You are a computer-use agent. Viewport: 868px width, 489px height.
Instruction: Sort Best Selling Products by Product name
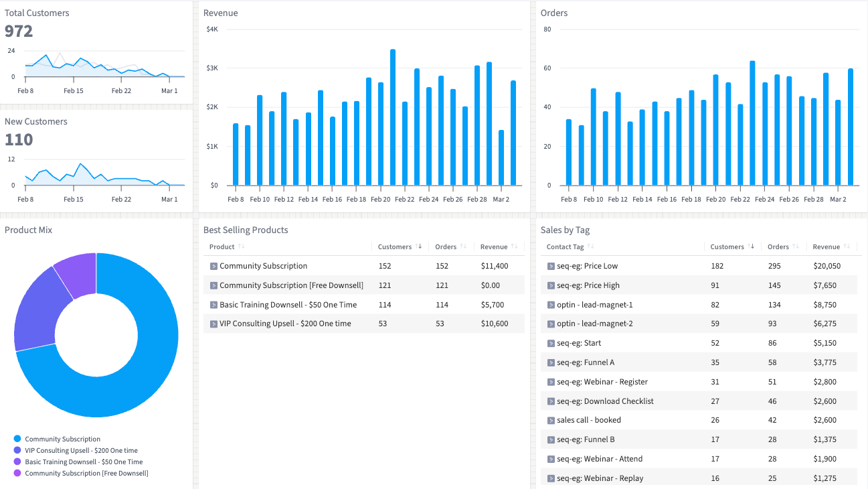[x=222, y=247]
